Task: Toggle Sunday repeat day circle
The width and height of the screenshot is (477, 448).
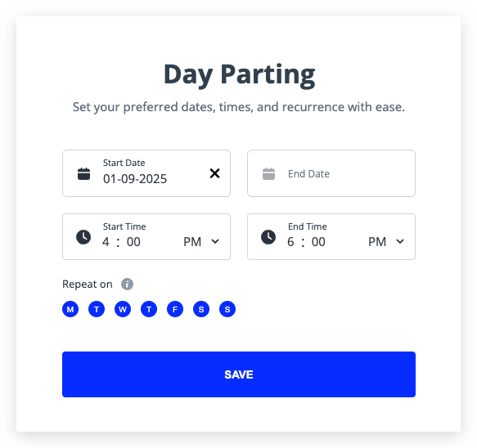Action: [x=227, y=309]
